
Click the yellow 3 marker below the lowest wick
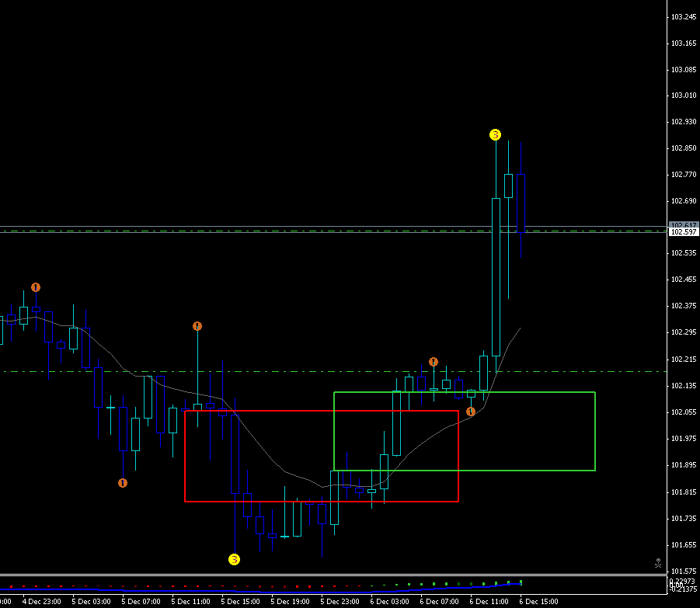coord(234,559)
